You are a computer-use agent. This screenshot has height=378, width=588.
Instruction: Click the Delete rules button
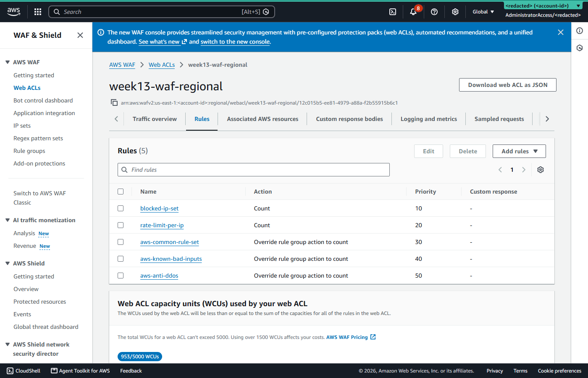(x=468, y=151)
